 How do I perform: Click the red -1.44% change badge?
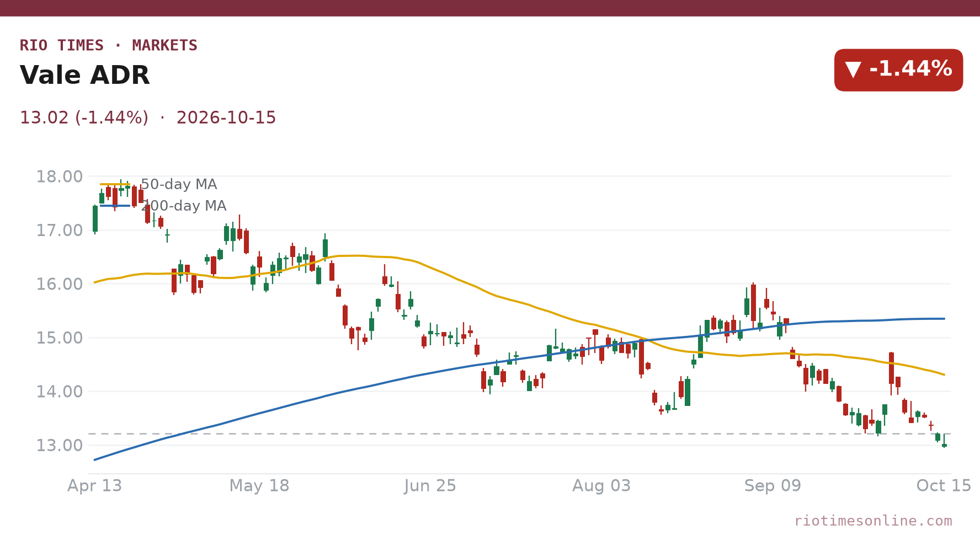tap(898, 70)
